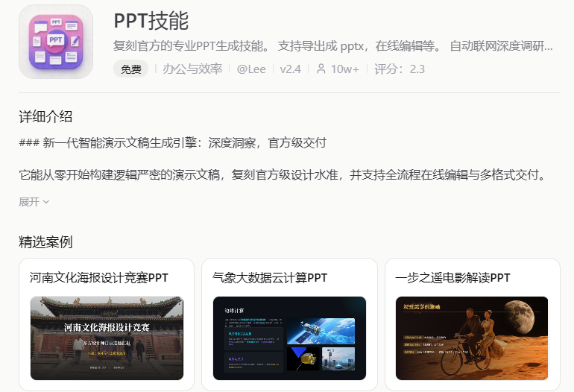Click the 河南文化海报设计竞赛 temple thumbnail
Image resolution: width=574 pixels, height=392 pixels.
(x=107, y=338)
